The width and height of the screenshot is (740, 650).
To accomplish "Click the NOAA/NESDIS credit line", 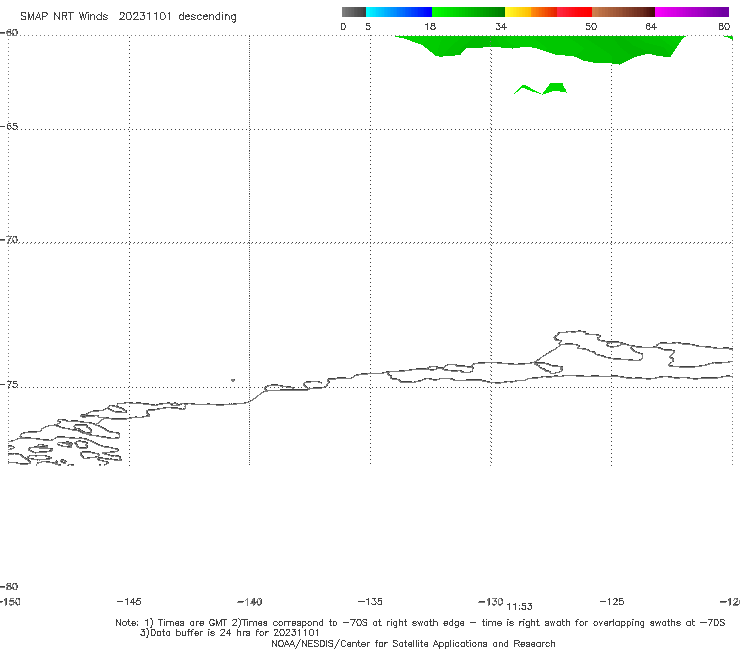I will (x=413, y=644).
